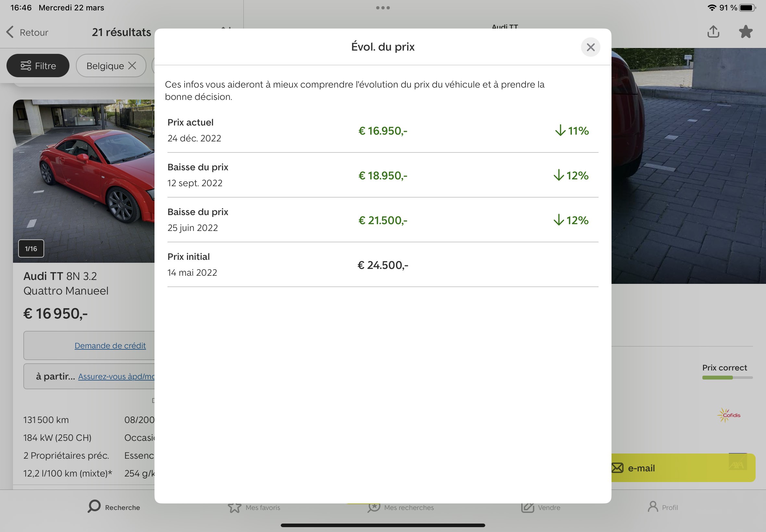Click the 12 sept. 2022 date
This screenshot has width=766, height=532.
(195, 183)
